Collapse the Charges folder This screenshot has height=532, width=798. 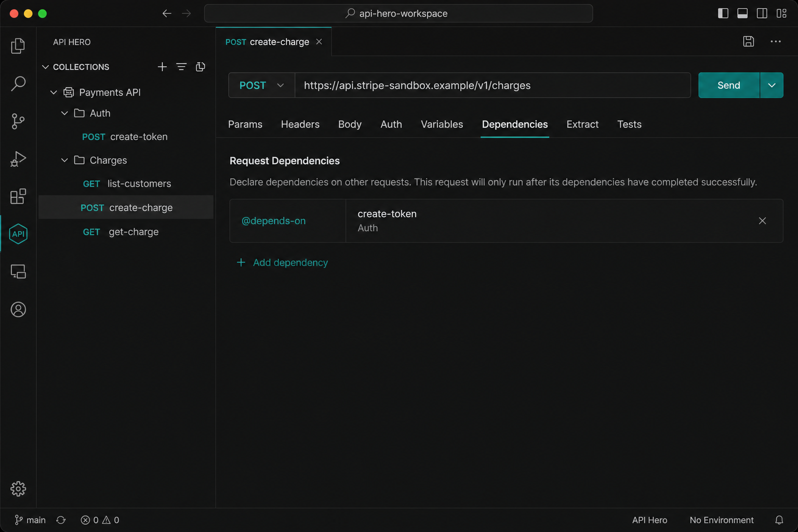click(x=64, y=160)
